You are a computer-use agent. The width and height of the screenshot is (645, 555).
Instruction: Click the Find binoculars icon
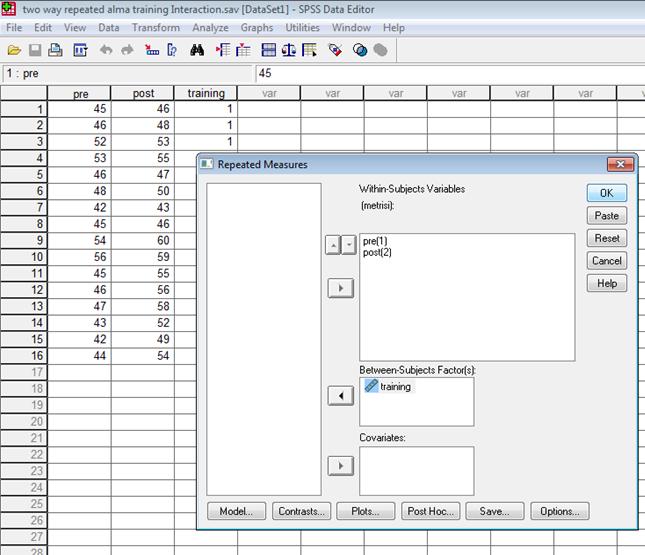(x=197, y=50)
